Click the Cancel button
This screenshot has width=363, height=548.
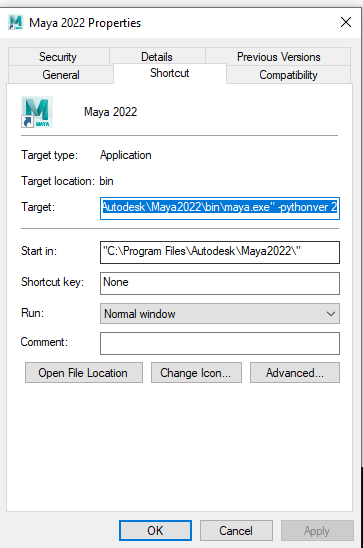click(x=236, y=531)
